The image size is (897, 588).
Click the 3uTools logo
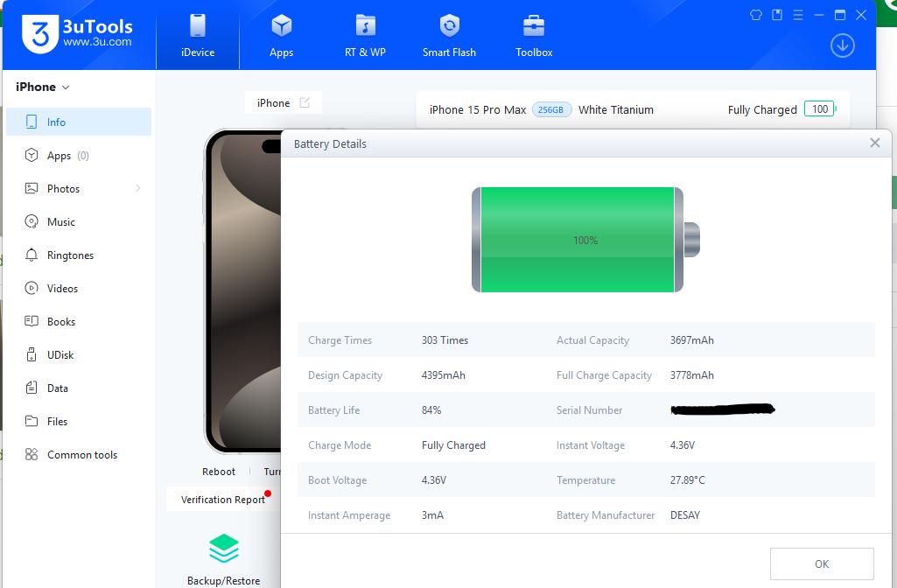coord(78,34)
